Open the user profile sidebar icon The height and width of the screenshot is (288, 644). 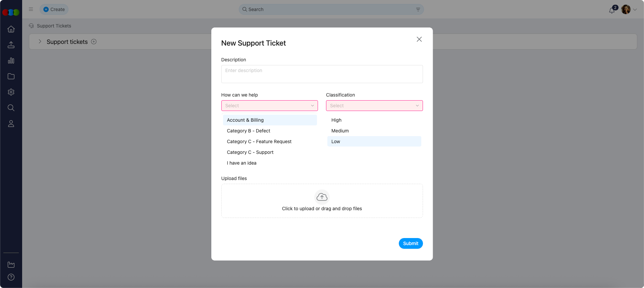coord(11,124)
